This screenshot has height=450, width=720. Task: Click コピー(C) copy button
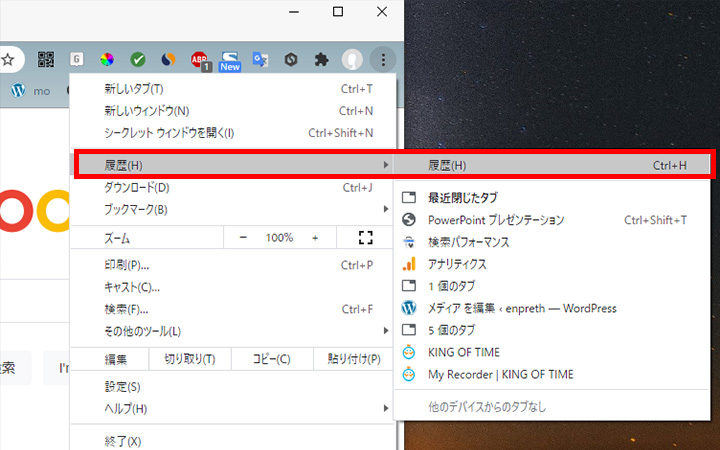tap(272, 359)
